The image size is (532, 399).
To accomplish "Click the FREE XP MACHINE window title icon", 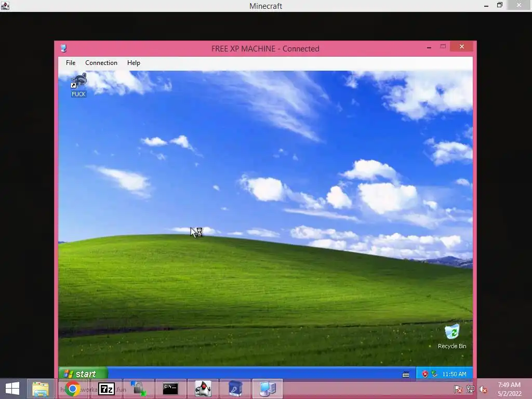I will point(63,48).
